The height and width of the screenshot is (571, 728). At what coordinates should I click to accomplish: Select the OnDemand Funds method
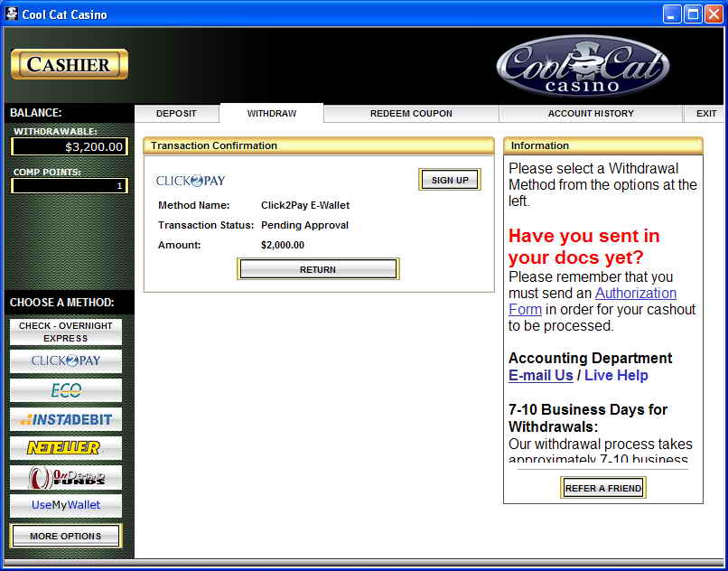[65, 478]
